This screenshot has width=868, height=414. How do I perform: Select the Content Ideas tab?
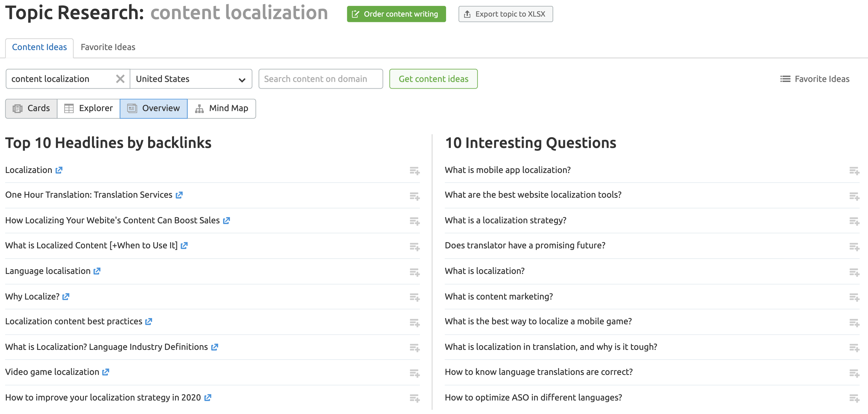tap(39, 47)
